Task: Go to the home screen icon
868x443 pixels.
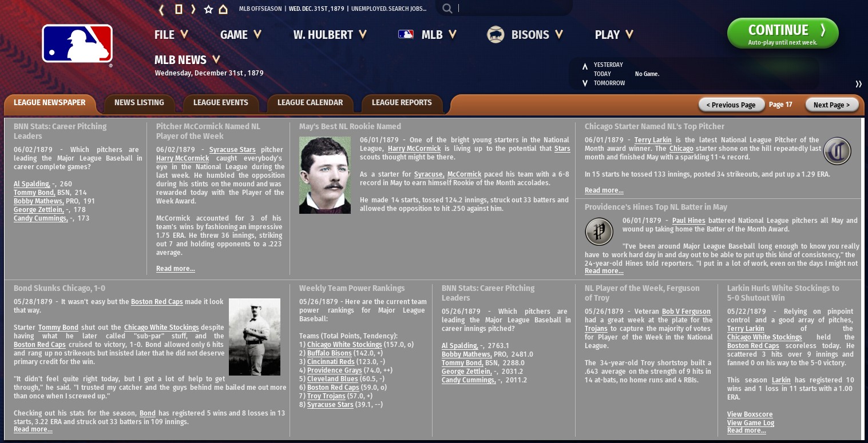Action: (x=223, y=9)
